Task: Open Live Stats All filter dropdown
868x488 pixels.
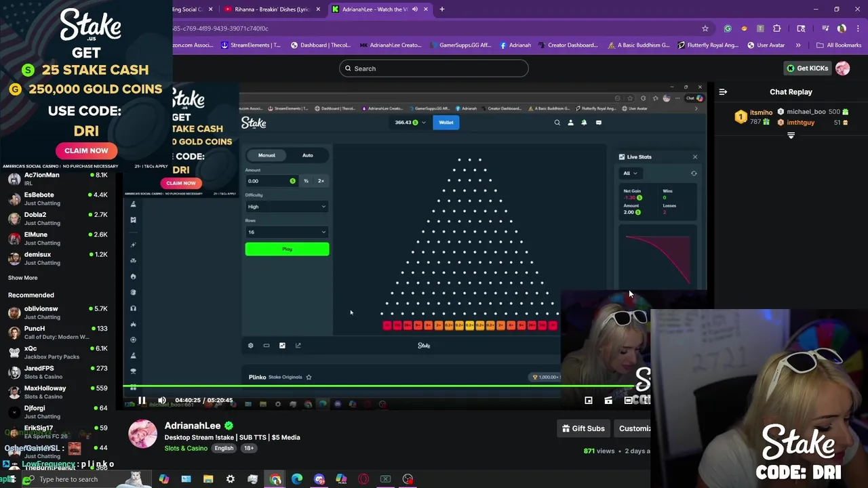Action: point(630,173)
